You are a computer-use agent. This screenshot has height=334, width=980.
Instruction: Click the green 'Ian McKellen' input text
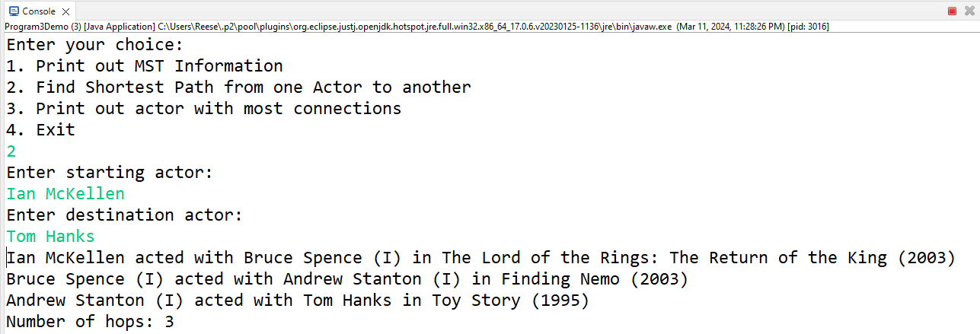pyautogui.click(x=65, y=194)
